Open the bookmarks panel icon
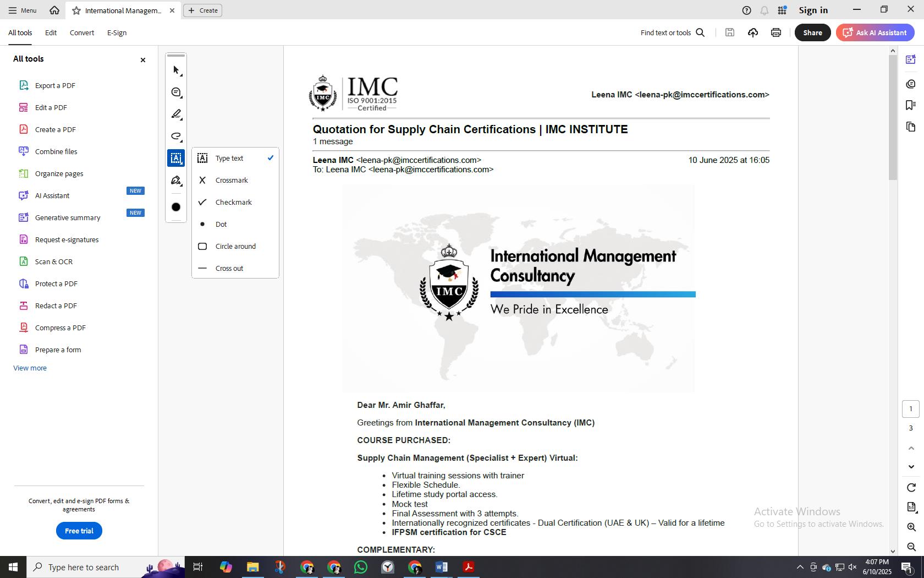Image resolution: width=924 pixels, height=578 pixels. coord(911,105)
